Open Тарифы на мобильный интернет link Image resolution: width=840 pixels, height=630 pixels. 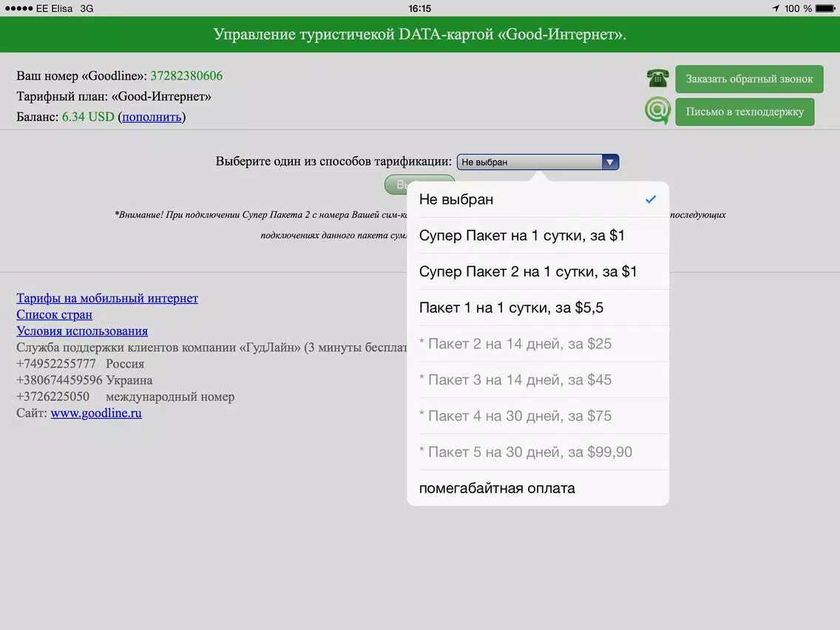point(107,298)
